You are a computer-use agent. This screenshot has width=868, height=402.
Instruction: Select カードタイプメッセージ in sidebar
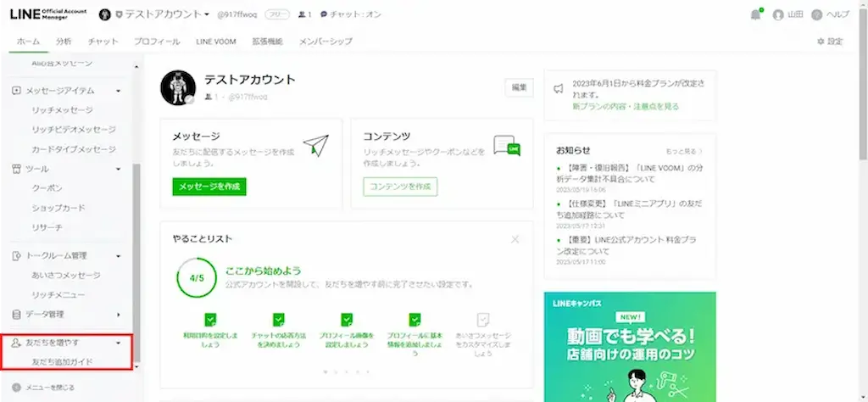74,149
